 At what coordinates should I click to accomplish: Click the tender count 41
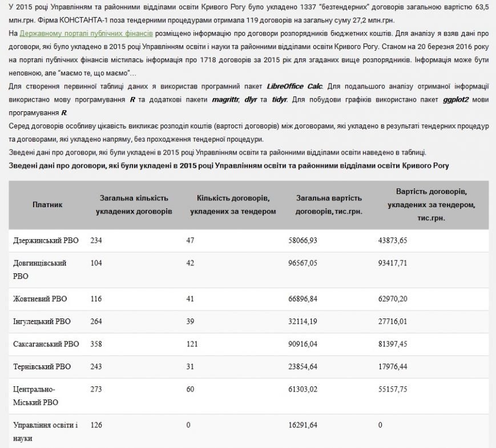coord(190,299)
